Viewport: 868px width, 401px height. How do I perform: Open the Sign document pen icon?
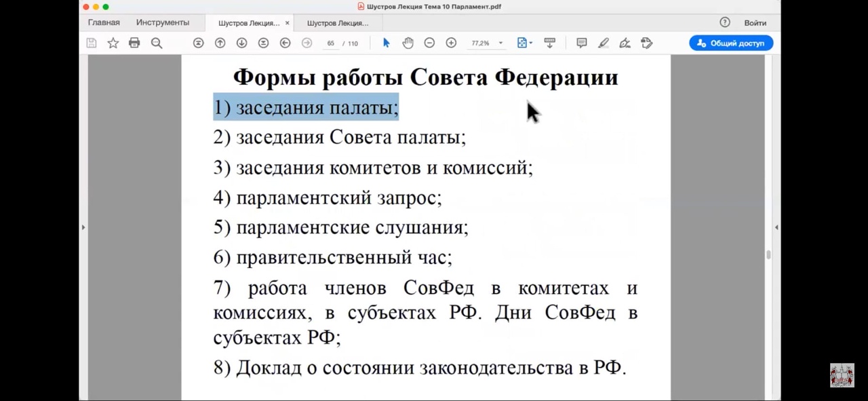(x=625, y=43)
